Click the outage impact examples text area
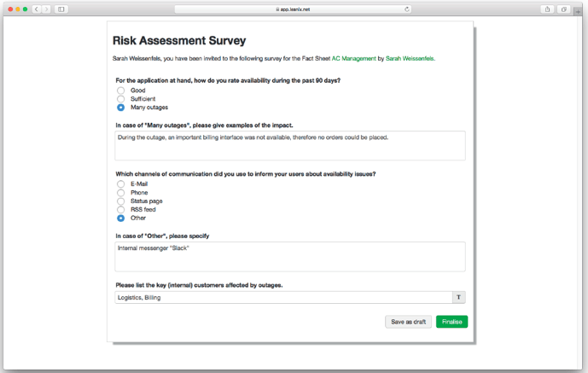The width and height of the screenshot is (588, 373). click(290, 145)
